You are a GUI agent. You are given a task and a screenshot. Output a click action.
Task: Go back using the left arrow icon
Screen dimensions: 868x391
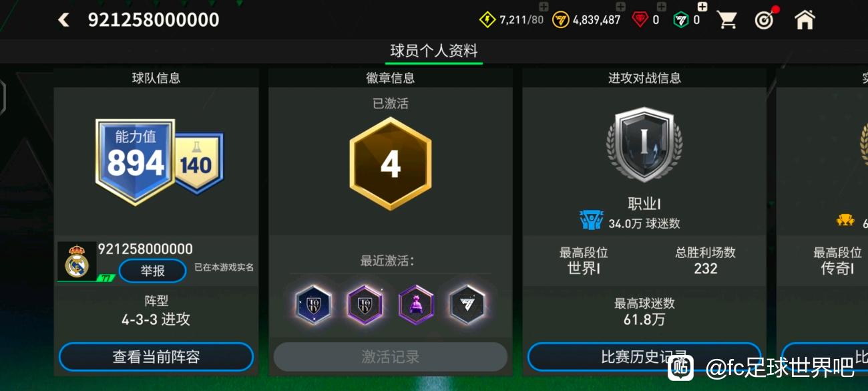pos(63,20)
